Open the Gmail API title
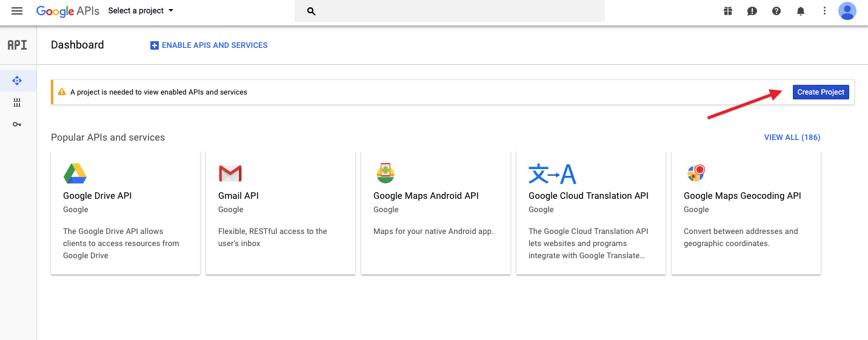868x340 pixels. (x=238, y=196)
